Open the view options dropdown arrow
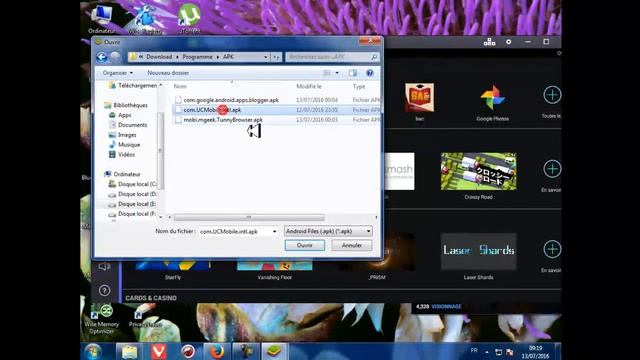The height and width of the screenshot is (360, 640). pos(337,73)
